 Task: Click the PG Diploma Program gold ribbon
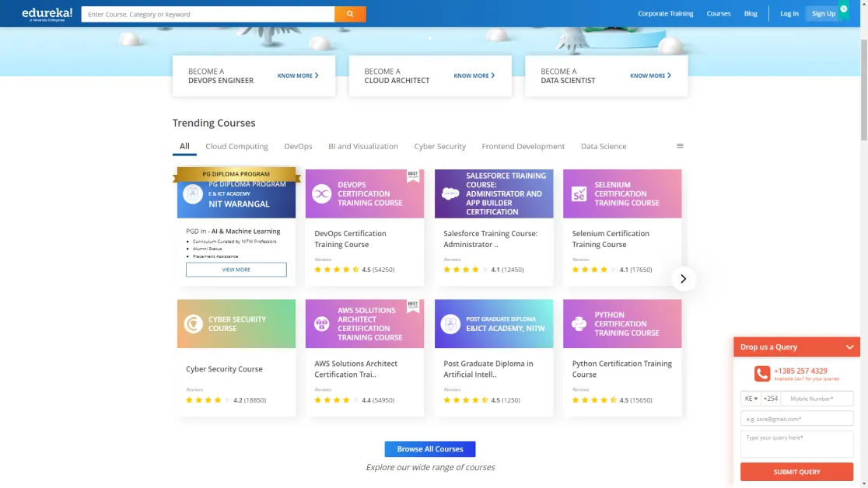[236, 174]
